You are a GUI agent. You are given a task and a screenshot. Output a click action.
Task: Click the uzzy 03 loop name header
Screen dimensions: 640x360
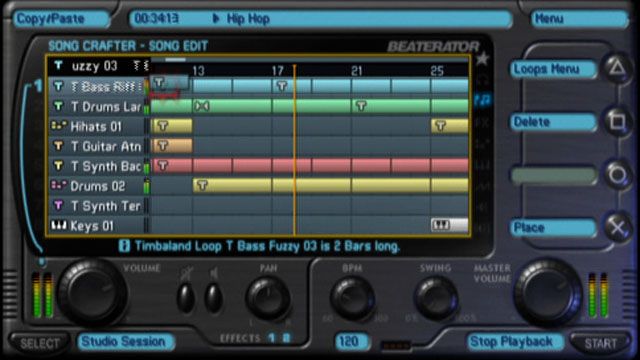point(94,66)
